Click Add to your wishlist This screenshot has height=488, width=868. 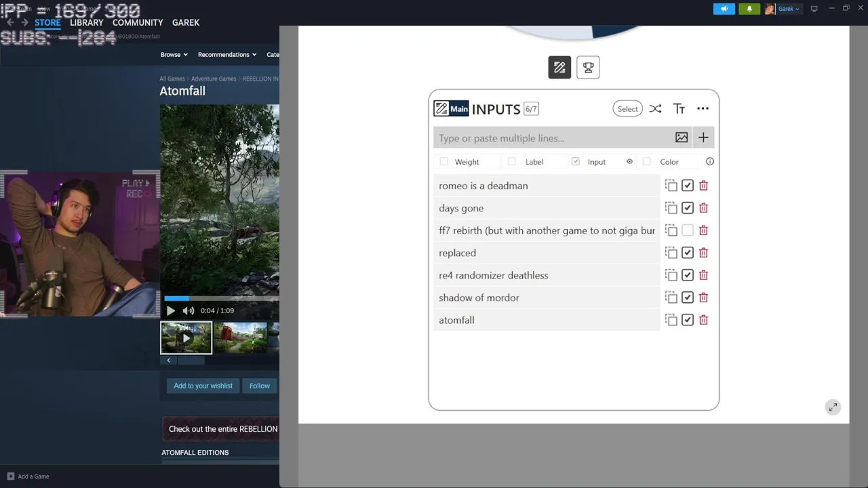(203, 386)
